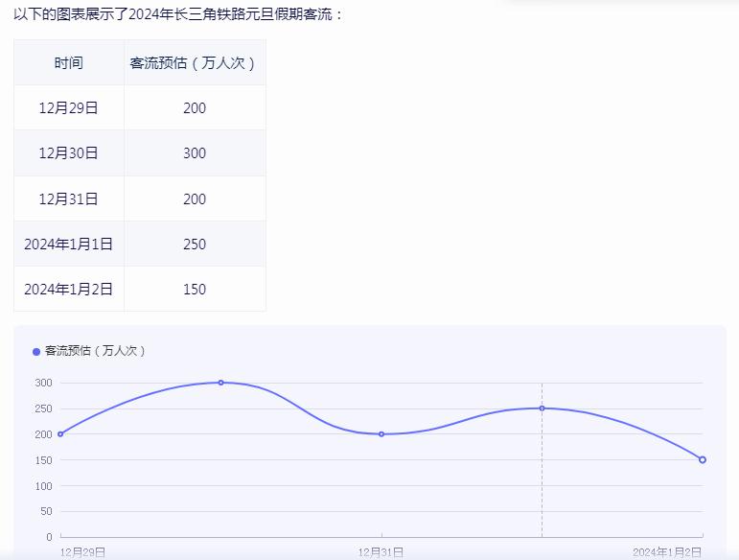The height and width of the screenshot is (560, 739).
Task: Select the 12月31日 table cell
Action: (x=68, y=199)
